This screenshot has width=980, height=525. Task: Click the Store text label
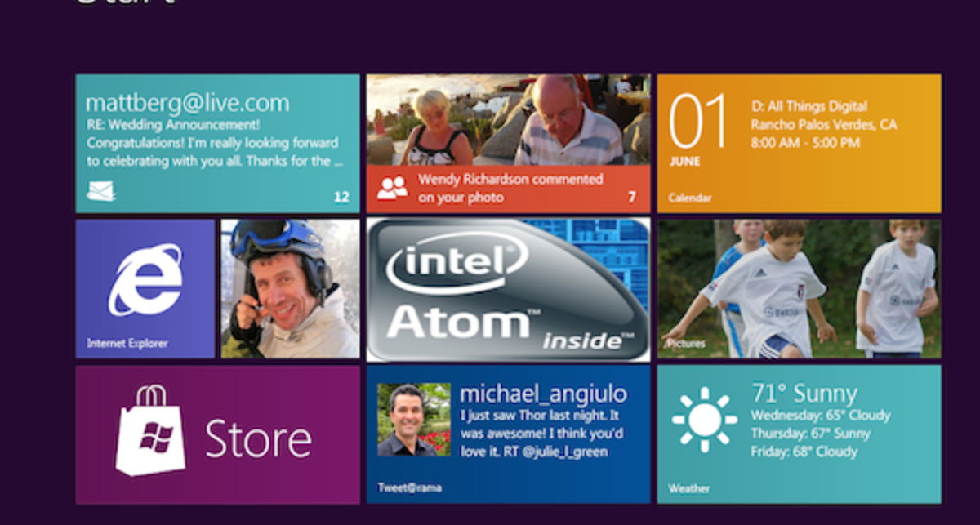coord(258,438)
